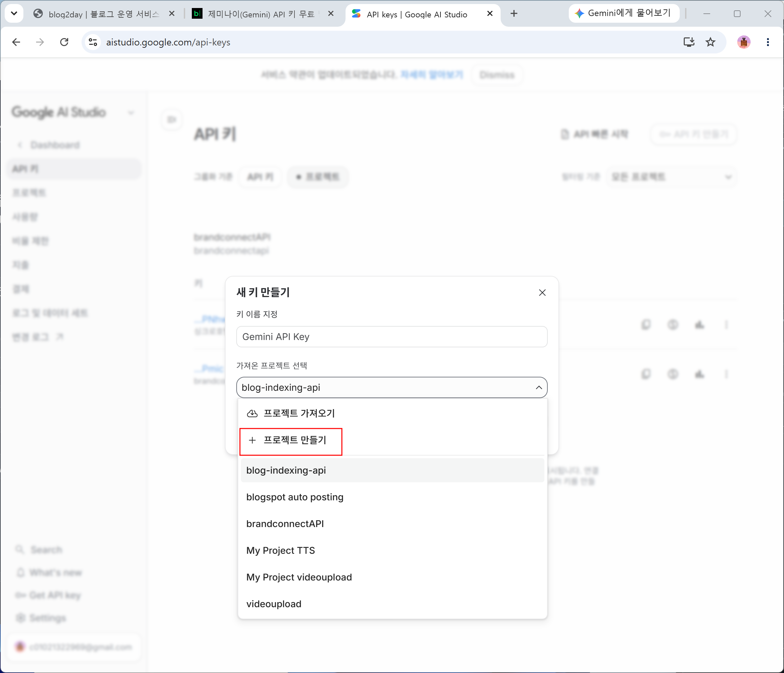Open a new browser tab
The width and height of the screenshot is (784, 673).
coord(513,14)
